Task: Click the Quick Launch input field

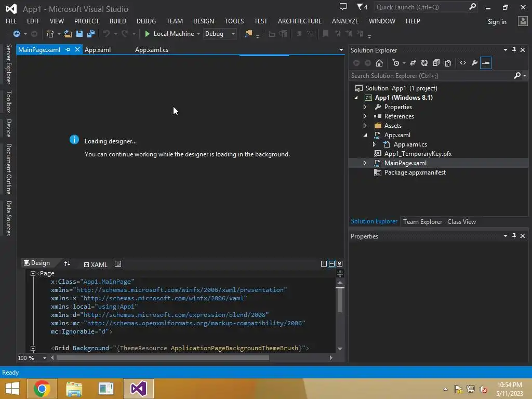Action: coord(421,7)
